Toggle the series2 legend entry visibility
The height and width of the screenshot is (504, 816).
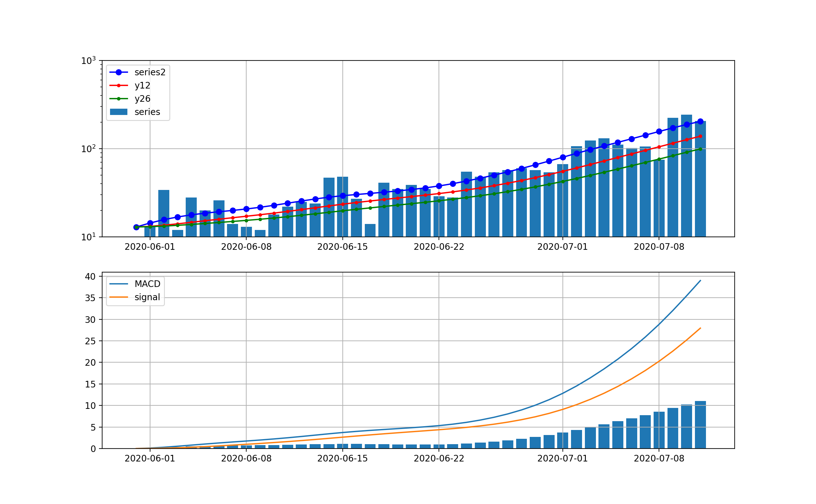tap(150, 72)
